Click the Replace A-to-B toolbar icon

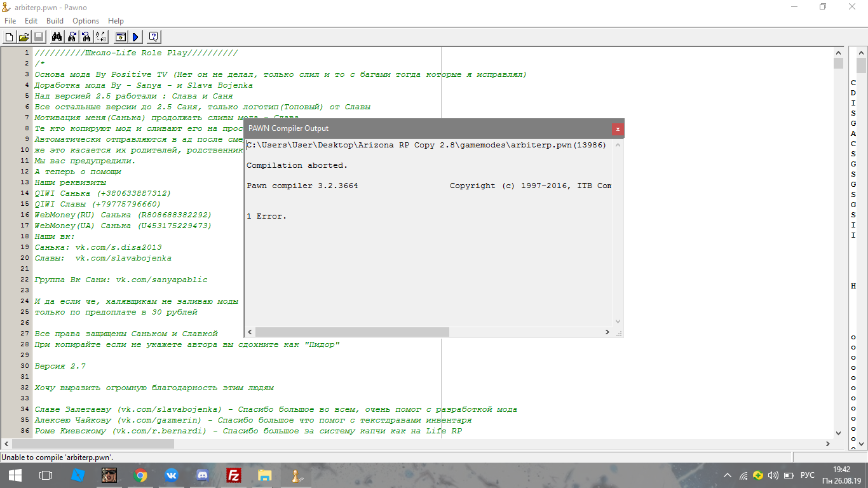(101, 37)
